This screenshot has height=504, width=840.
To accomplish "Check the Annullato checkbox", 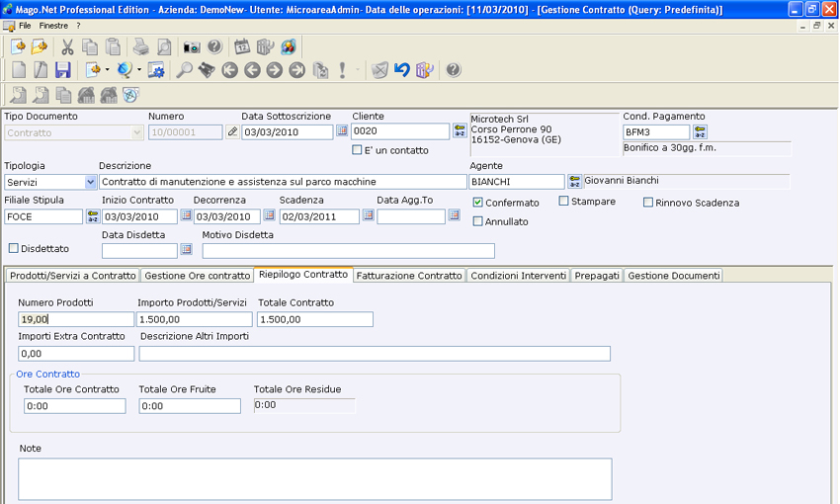I will click(478, 221).
